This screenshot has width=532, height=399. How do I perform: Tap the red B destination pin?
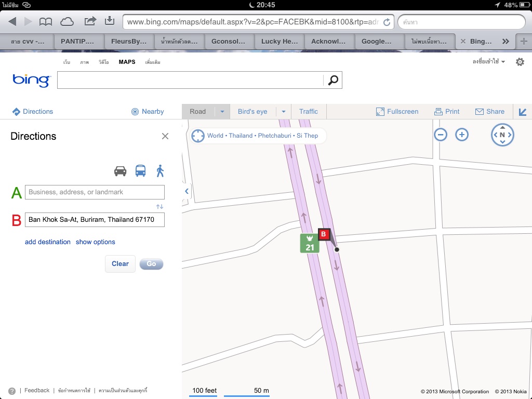coord(324,234)
